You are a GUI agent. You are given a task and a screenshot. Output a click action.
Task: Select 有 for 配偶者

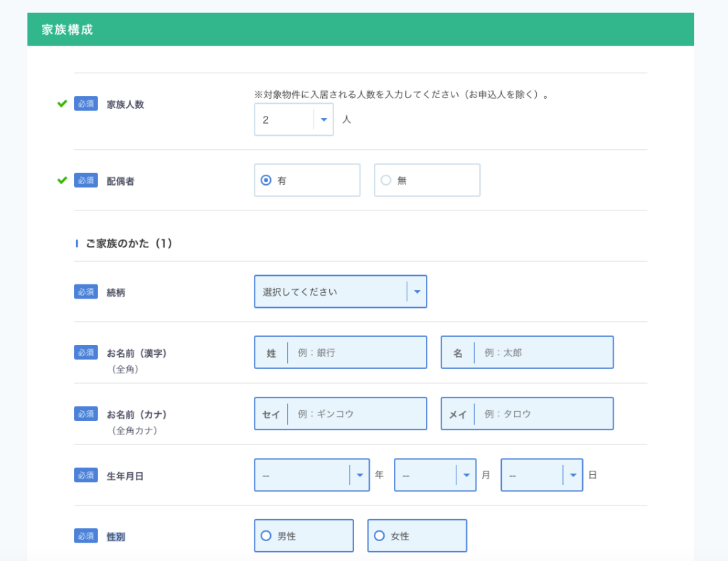(x=307, y=180)
